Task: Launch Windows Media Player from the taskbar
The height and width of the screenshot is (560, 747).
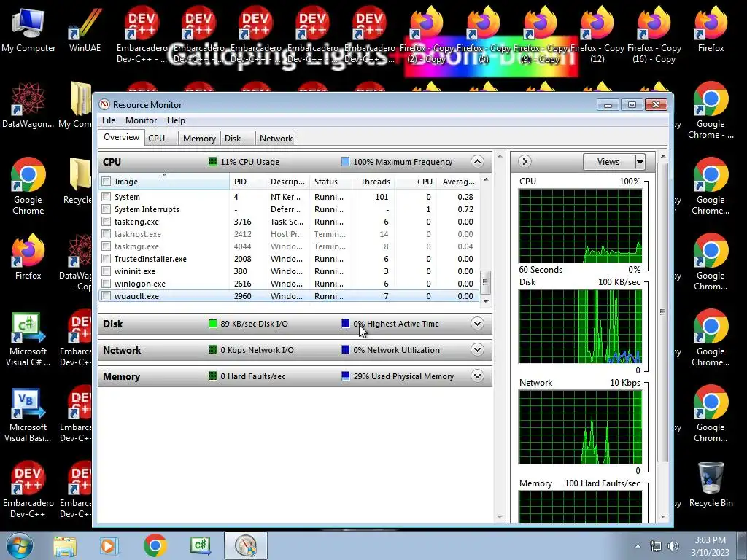Action: tap(109, 545)
